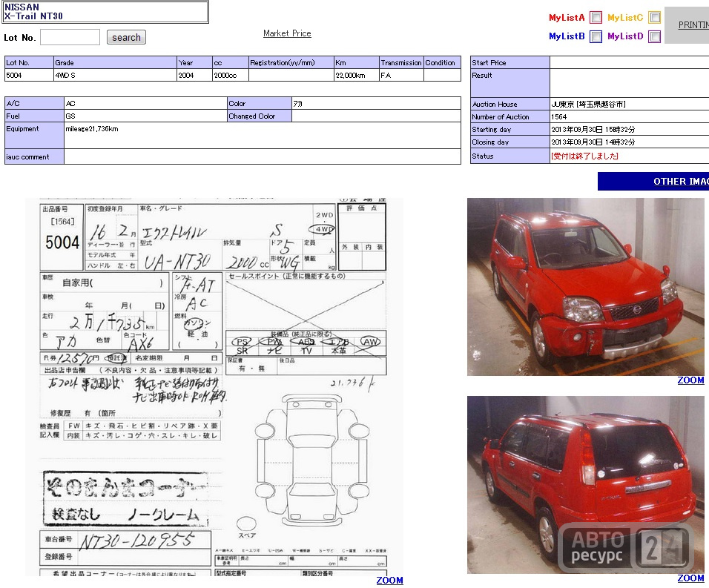Check the MyListA checkbox
709x588 pixels.
[596, 18]
